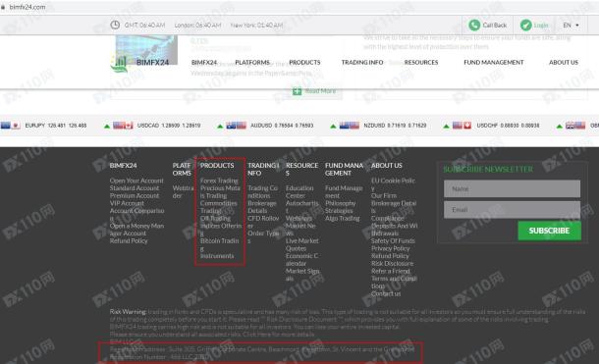
Task: Click the green SUBSCRIBE button
Action: point(549,231)
